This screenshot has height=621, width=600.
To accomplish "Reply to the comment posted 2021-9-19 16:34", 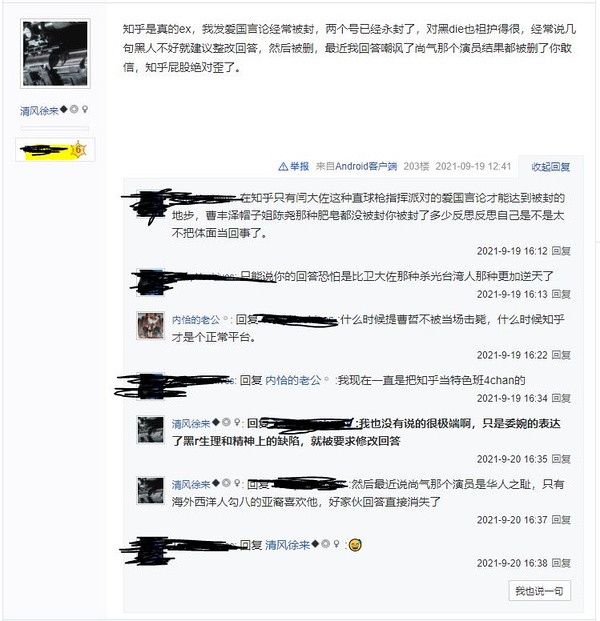I will pos(561,398).
